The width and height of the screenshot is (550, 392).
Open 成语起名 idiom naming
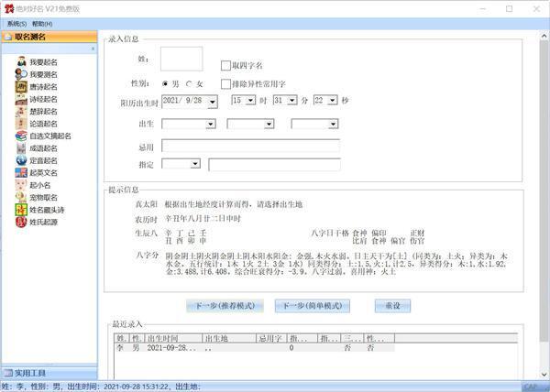[x=42, y=148]
